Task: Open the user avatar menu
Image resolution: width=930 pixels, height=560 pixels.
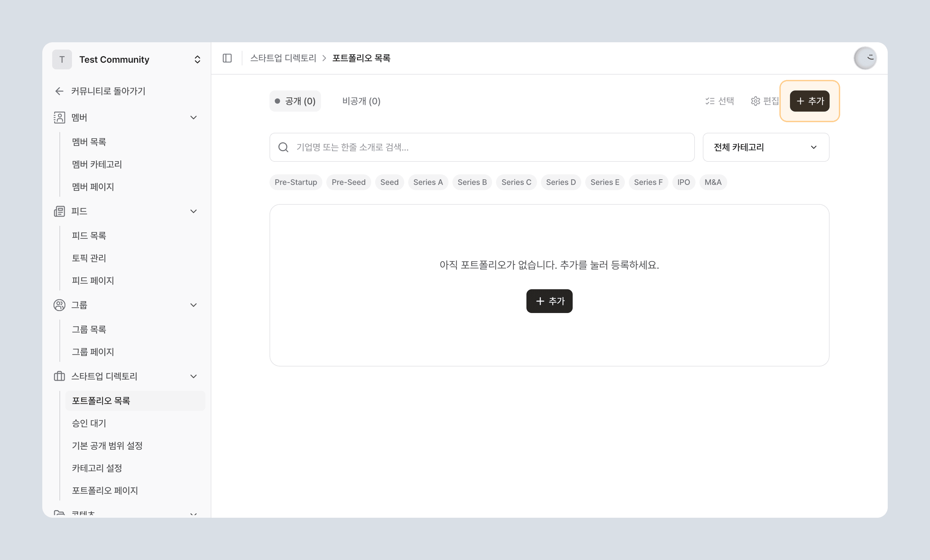Action: [x=865, y=58]
